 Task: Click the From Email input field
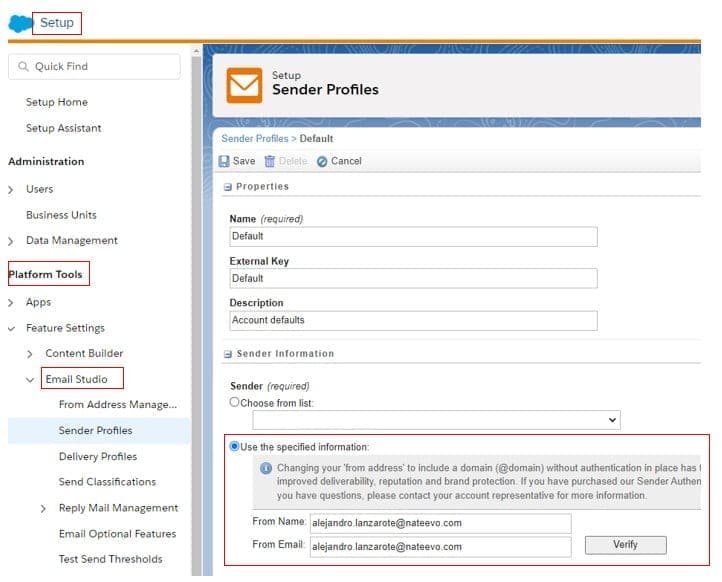[439, 547]
